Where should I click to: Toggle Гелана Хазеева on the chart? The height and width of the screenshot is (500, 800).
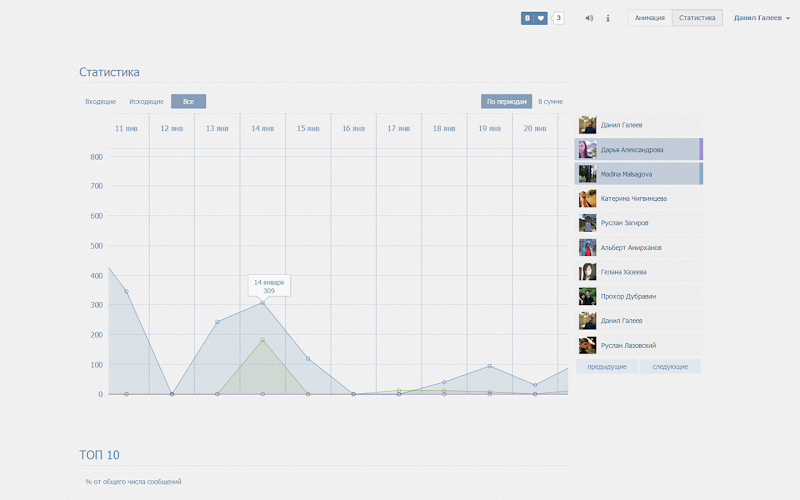coord(638,272)
